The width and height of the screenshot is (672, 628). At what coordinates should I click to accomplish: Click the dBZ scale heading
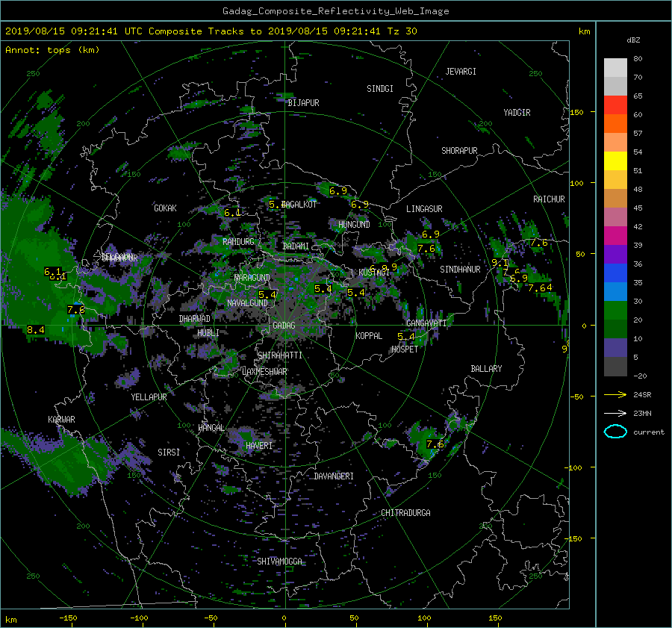click(633, 40)
